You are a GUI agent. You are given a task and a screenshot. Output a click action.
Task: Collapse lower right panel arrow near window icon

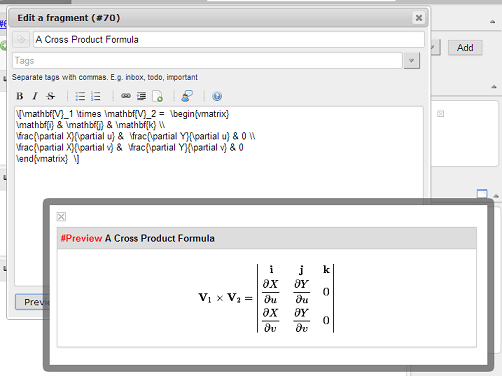(496, 196)
